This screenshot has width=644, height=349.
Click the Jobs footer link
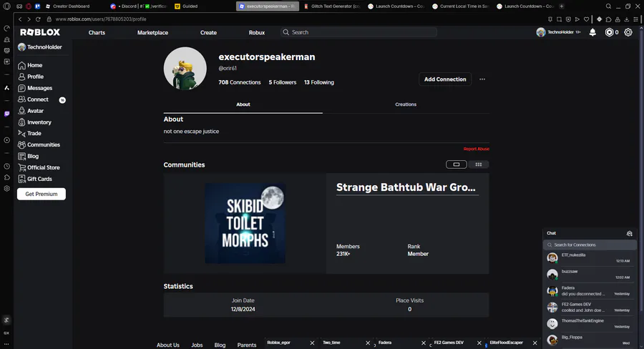pyautogui.click(x=197, y=345)
